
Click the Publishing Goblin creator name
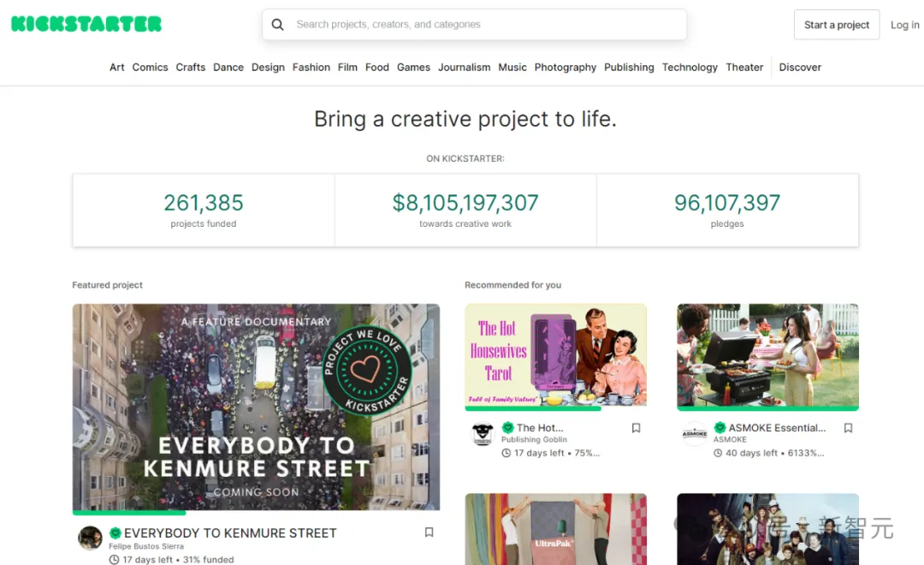click(x=534, y=439)
